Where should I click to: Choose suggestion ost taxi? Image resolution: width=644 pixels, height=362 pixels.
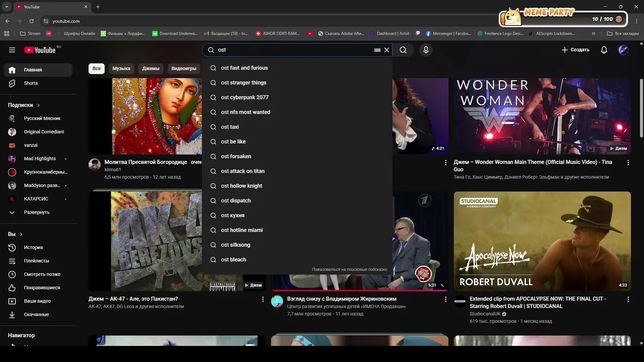coord(297,127)
